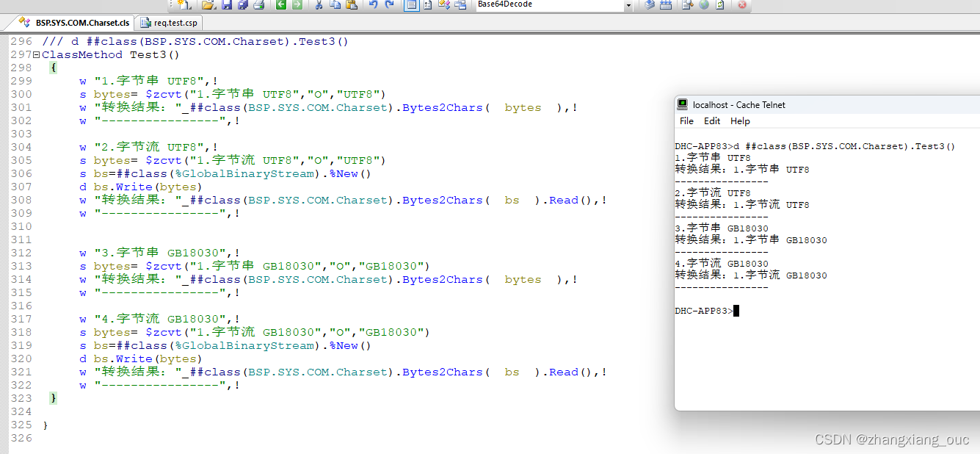This screenshot has width=980, height=454.
Task: Click the Telnet command line calling Test3()
Action: click(x=816, y=146)
